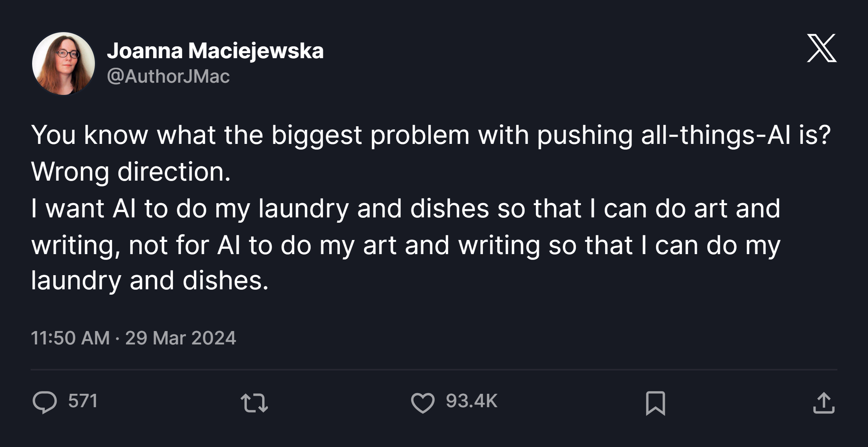Open the @AuthorJMac handle link
The image size is (868, 447).
[x=168, y=76]
